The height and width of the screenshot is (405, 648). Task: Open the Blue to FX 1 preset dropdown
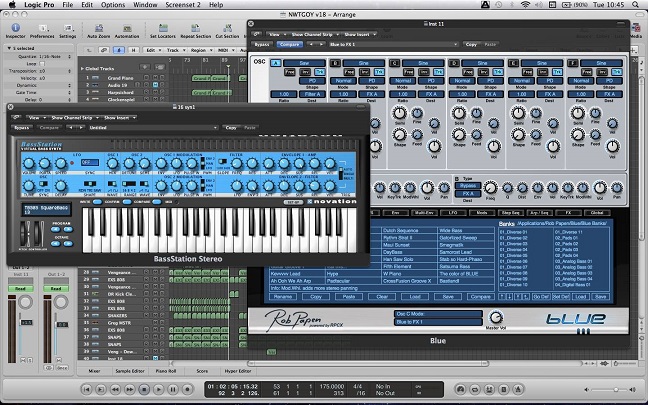tap(393, 44)
